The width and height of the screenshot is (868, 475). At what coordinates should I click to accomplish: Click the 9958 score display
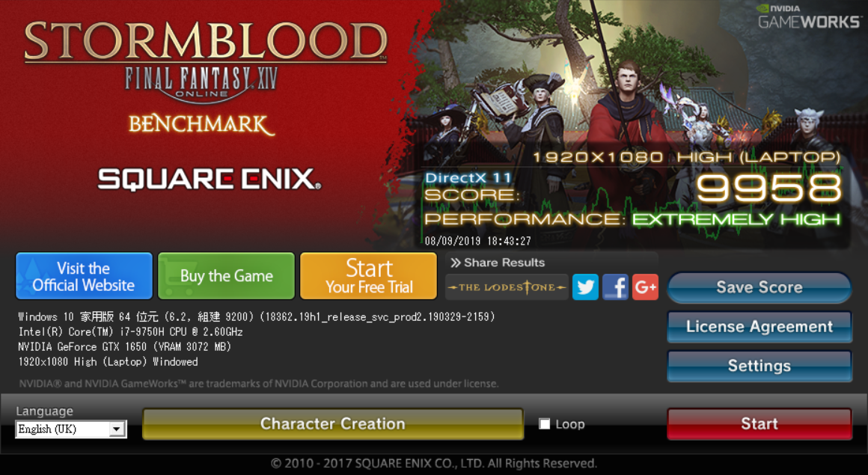click(x=769, y=189)
